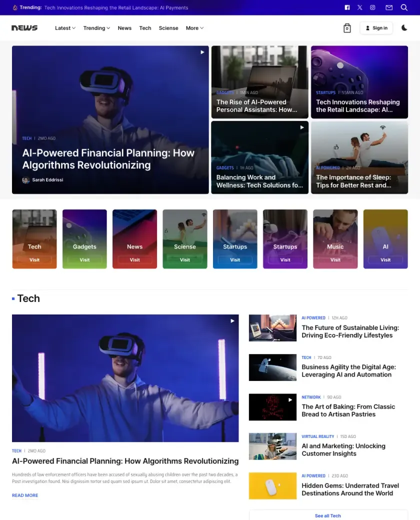This screenshot has width=420, height=520.
Task: Open Facebook page from top bar icon
Action: tap(347, 7)
